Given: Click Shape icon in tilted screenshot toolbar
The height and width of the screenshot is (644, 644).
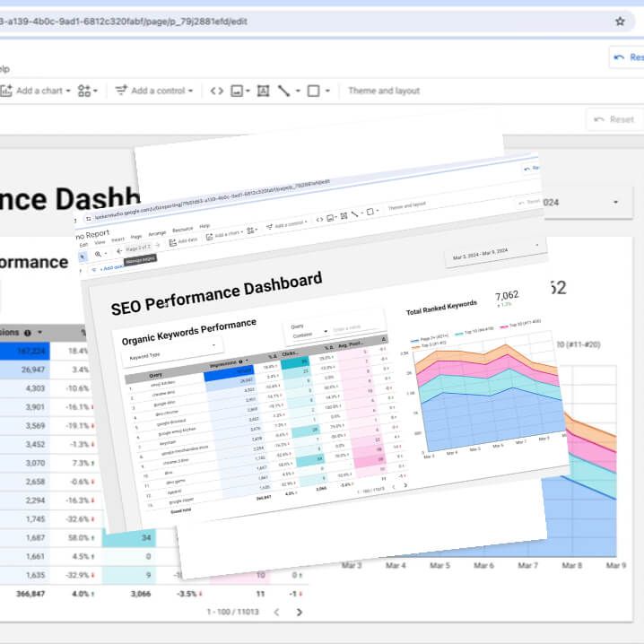Looking at the screenshot, I should coord(370,212).
